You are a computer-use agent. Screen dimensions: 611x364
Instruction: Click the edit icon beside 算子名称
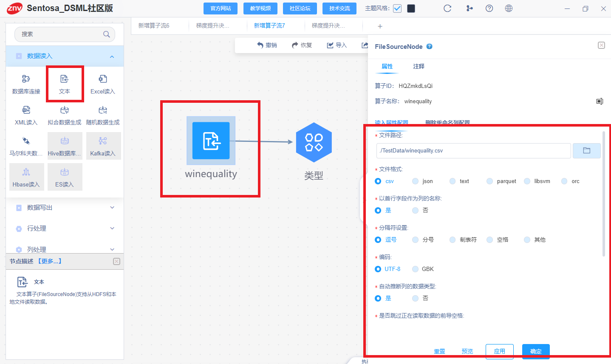point(600,102)
